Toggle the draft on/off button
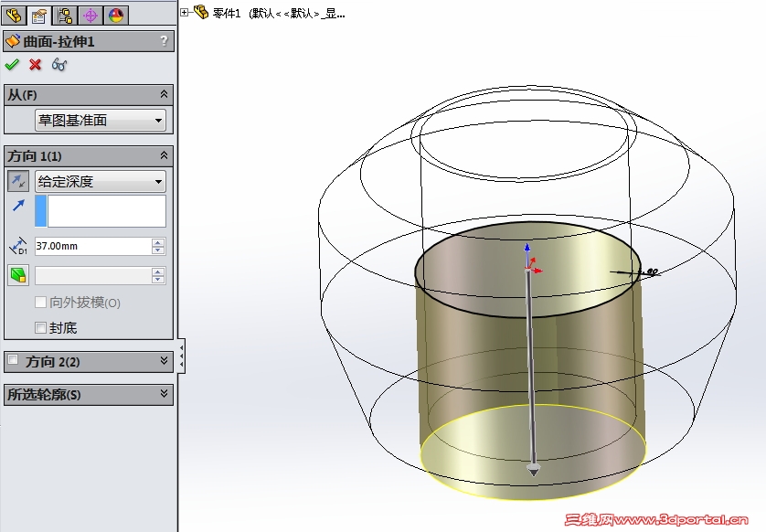Image resolution: width=766 pixels, height=532 pixels. 18,275
